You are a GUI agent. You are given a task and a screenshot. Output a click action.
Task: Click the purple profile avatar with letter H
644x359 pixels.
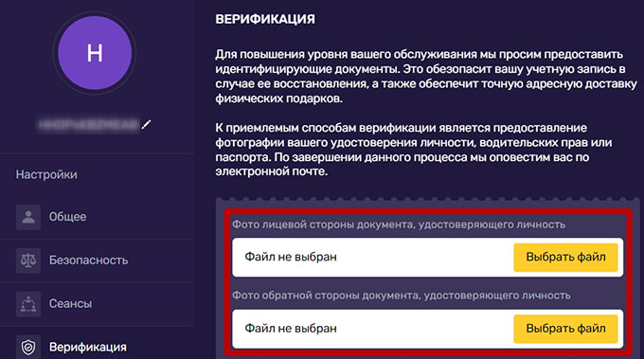coord(95,53)
